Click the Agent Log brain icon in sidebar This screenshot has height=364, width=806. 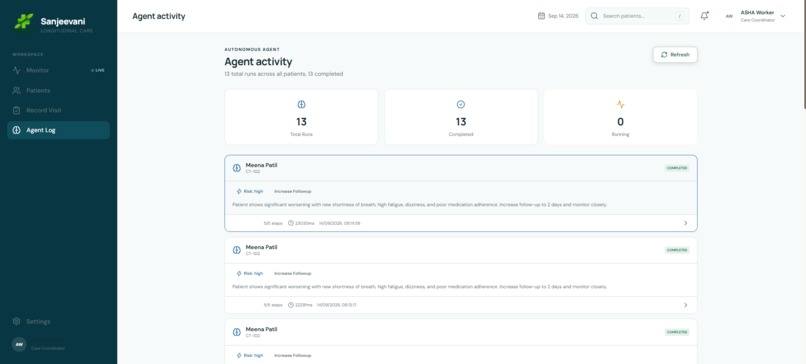[16, 130]
